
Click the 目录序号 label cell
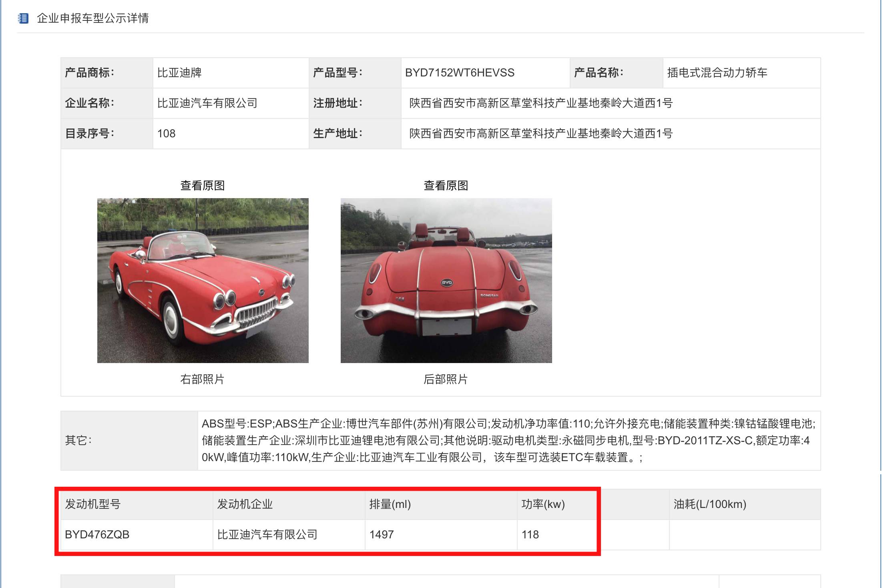tap(107, 134)
